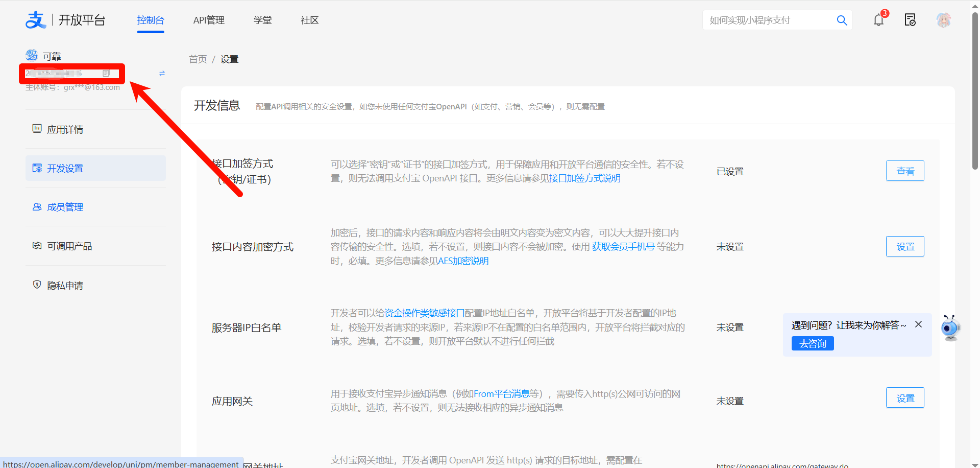Open 成员管理 from the sidebar
This screenshot has height=468, width=980.
click(64, 207)
